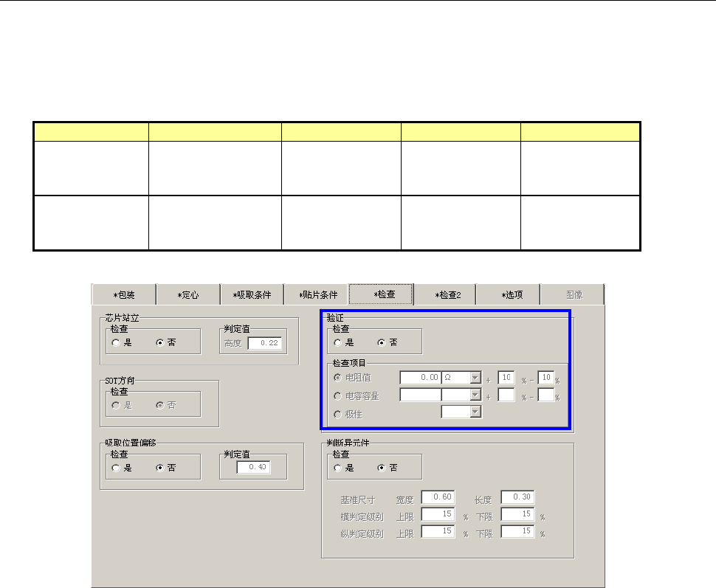The height and width of the screenshot is (588, 716).
Task: Click the 纵判定级别 下限 field
Action: pyautogui.click(x=517, y=531)
